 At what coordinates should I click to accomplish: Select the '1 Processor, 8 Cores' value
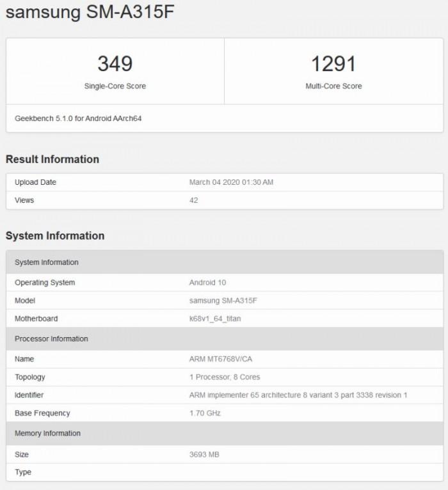pos(225,377)
